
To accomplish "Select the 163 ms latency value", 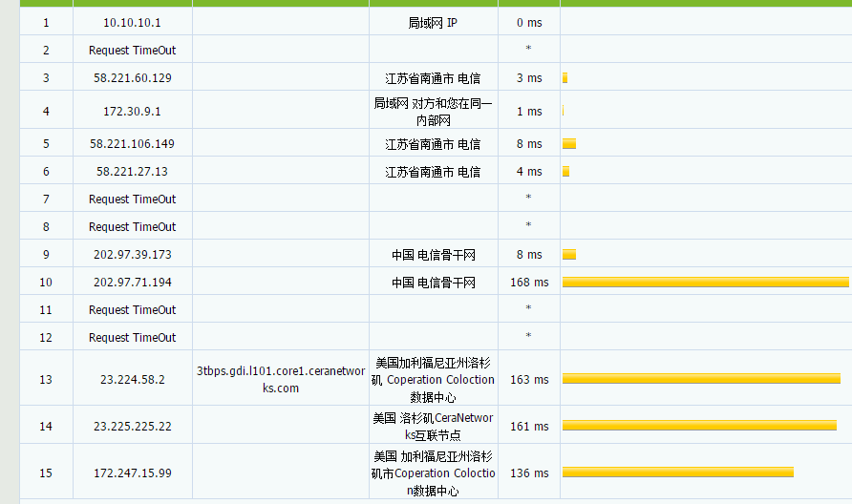I will (x=529, y=380).
